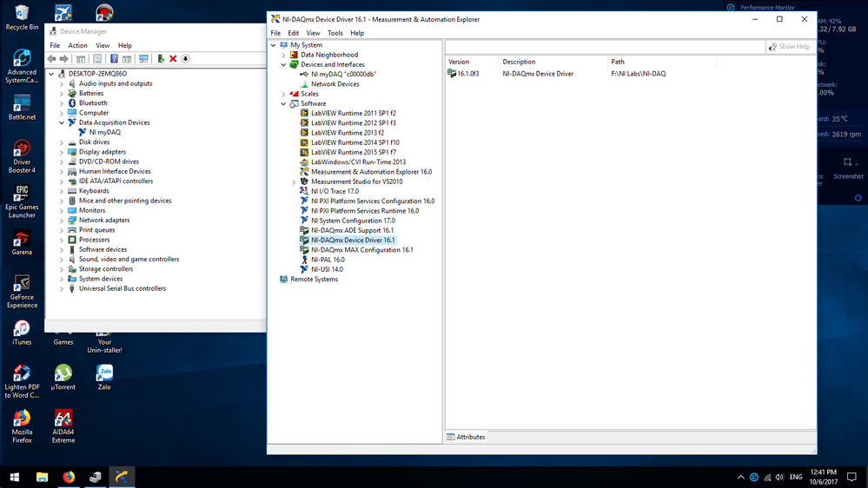Expand Display adapters node
Viewport: 868px width, 488px height.
pos(62,152)
